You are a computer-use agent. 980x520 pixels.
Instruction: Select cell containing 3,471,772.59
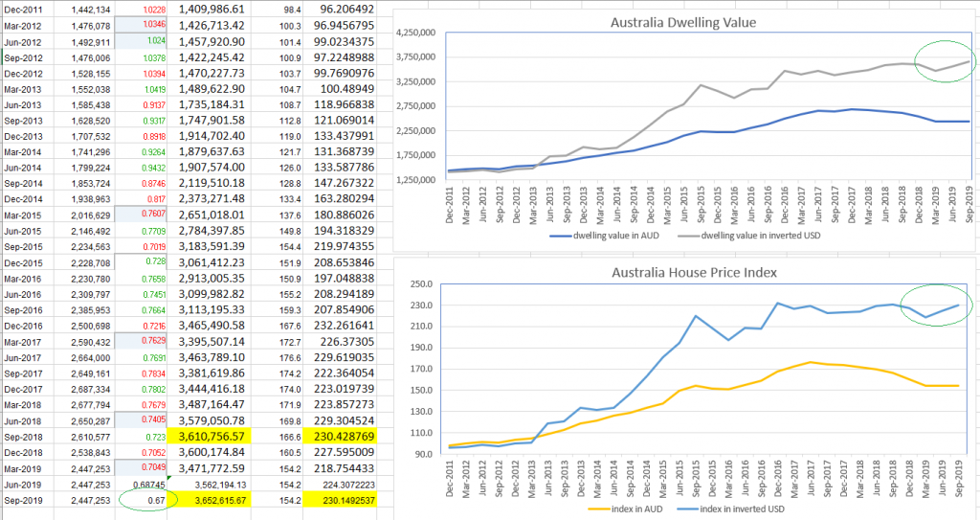[212, 467]
